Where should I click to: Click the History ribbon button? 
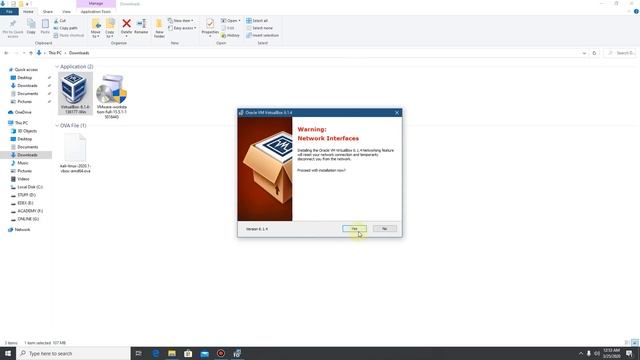coord(230,35)
